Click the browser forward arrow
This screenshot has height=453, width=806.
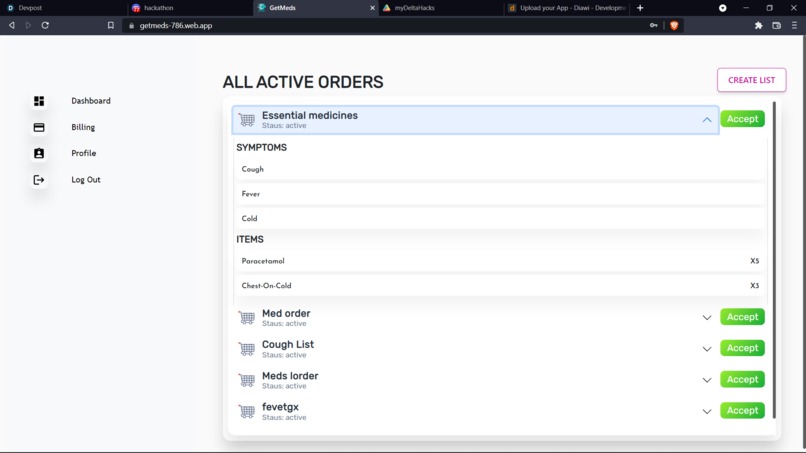[x=28, y=25]
